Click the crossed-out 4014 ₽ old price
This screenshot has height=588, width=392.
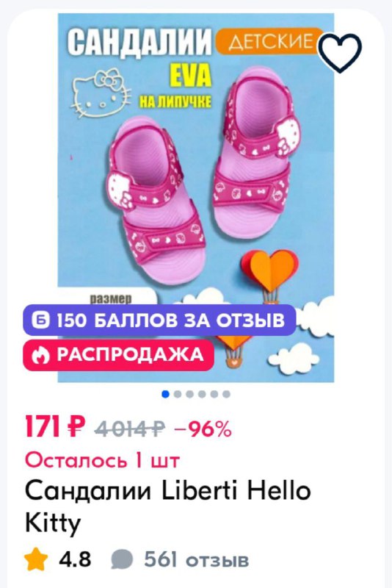pos(129,429)
